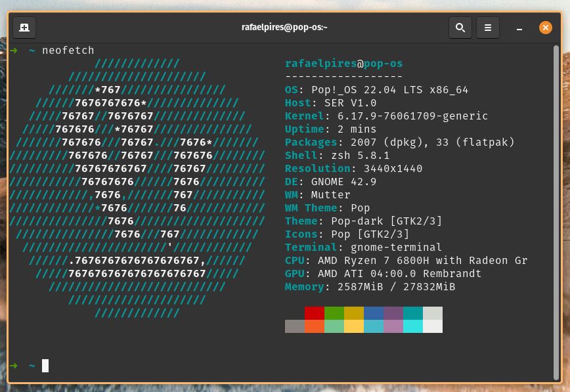Click the Terminal value gnome-terminal
The height and width of the screenshot is (392, 570).
pos(396,248)
